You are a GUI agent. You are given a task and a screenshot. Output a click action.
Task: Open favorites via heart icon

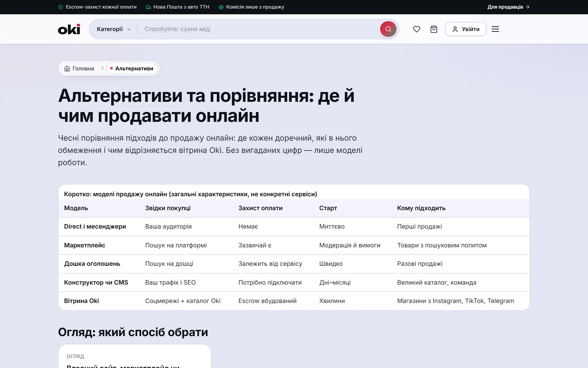pyautogui.click(x=417, y=29)
